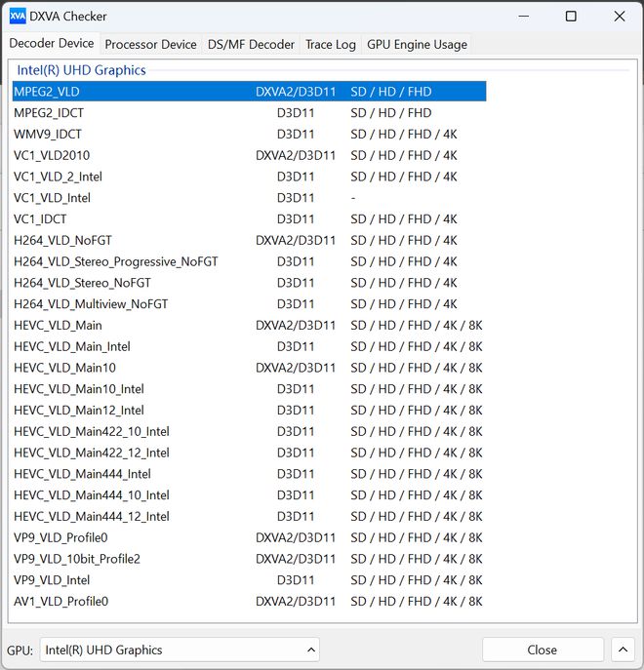Select the HEVC_VLD_Main444_10_Intel row
This screenshot has height=670, width=644.
(x=249, y=495)
